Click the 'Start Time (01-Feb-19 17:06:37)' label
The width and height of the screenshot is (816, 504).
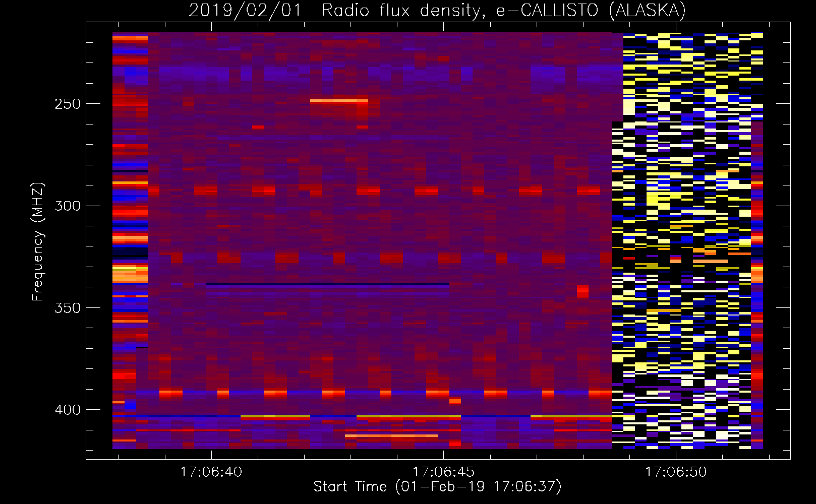point(437,487)
